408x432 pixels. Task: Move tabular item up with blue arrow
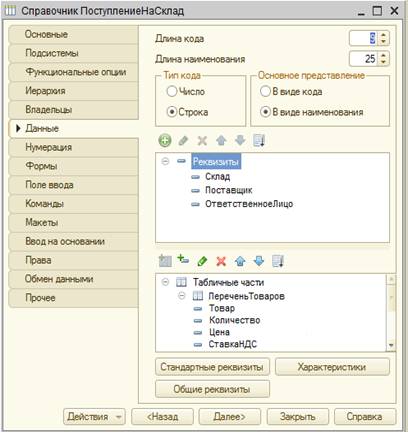pos(240,261)
